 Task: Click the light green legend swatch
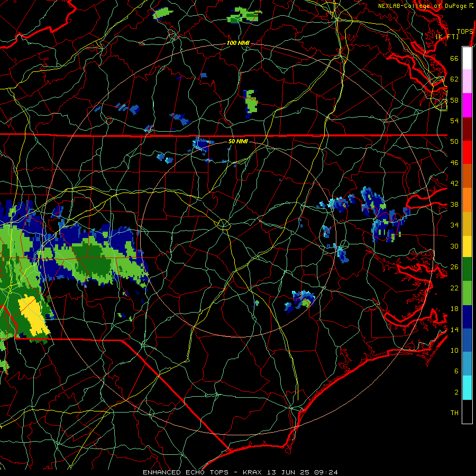tap(467, 293)
